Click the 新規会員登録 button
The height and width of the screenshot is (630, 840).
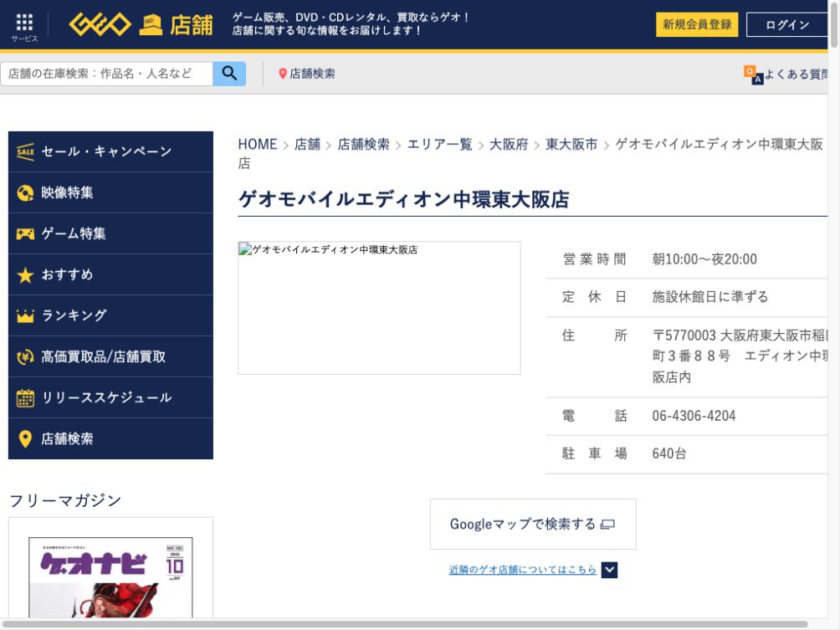(697, 24)
